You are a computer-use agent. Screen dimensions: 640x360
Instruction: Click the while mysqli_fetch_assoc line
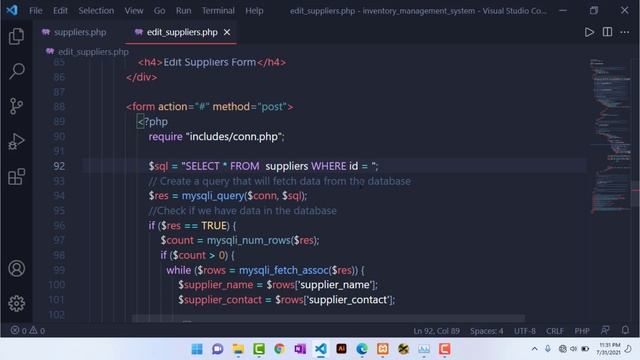tap(265, 270)
